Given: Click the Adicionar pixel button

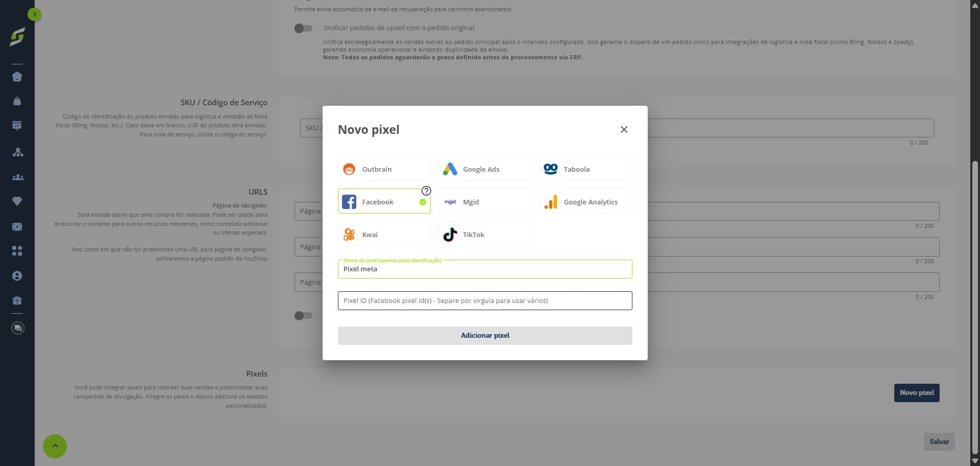Looking at the screenshot, I should [485, 336].
